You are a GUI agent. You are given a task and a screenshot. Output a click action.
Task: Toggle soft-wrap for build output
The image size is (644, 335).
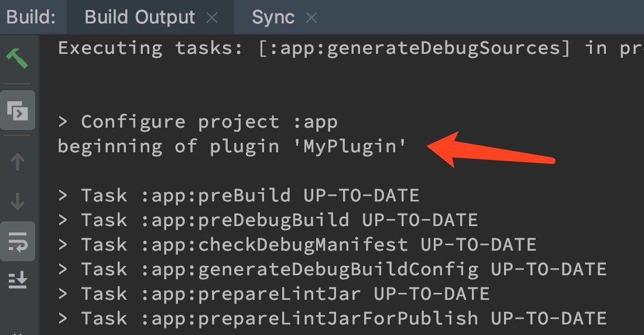(17, 241)
